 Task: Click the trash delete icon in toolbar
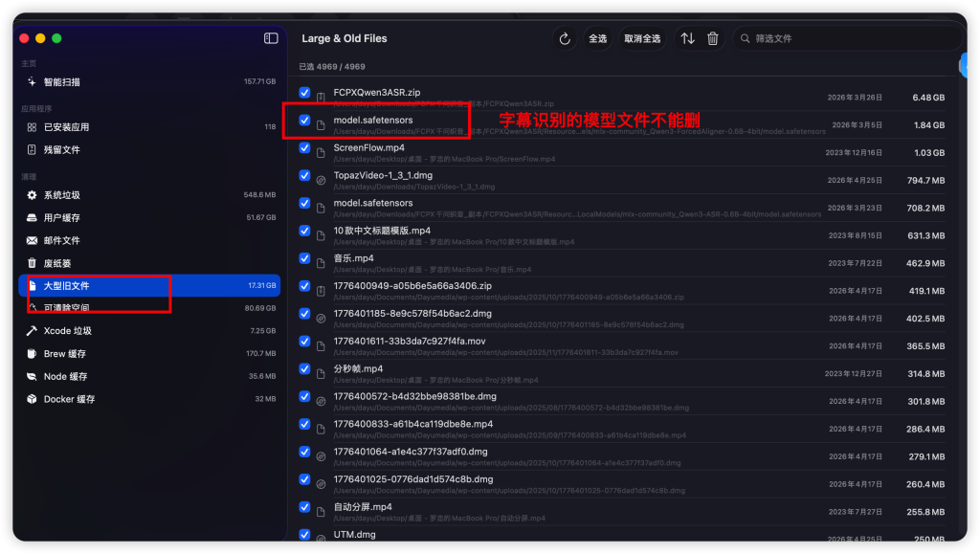click(x=713, y=38)
